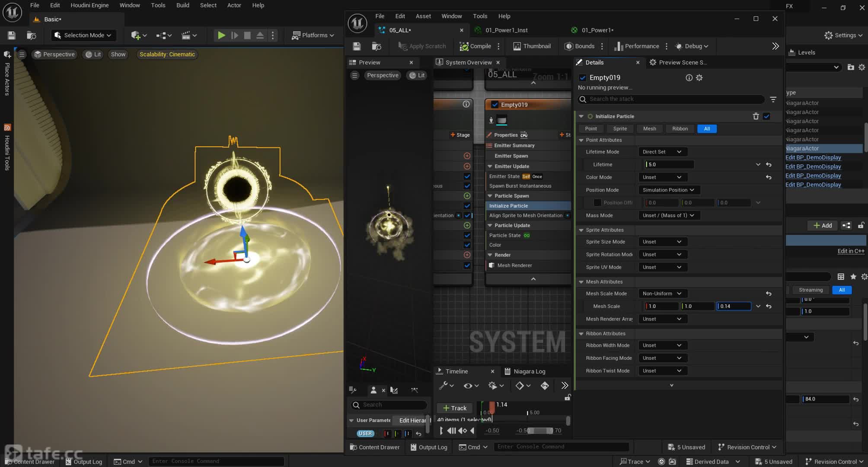868x467 pixels.
Task: Click the Thumbnail button
Action: point(532,46)
